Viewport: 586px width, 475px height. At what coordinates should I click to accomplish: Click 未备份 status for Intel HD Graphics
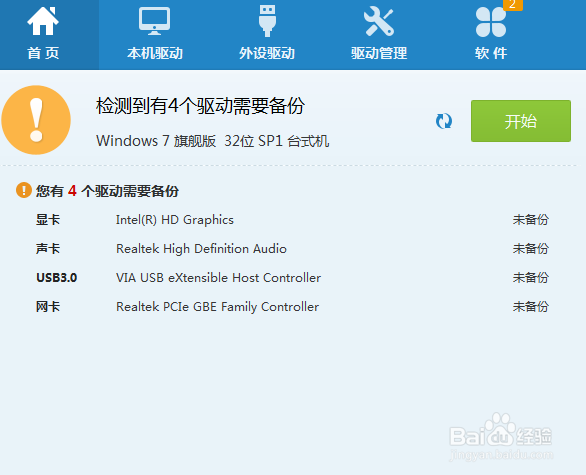click(531, 220)
